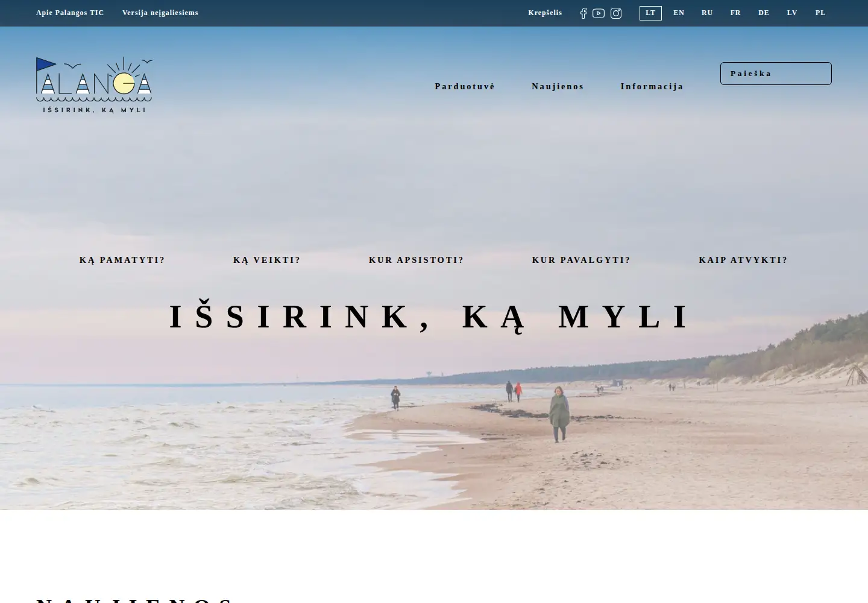Screen dimensions: 868x603
Task: Switch language to EN
Action: [x=679, y=13]
